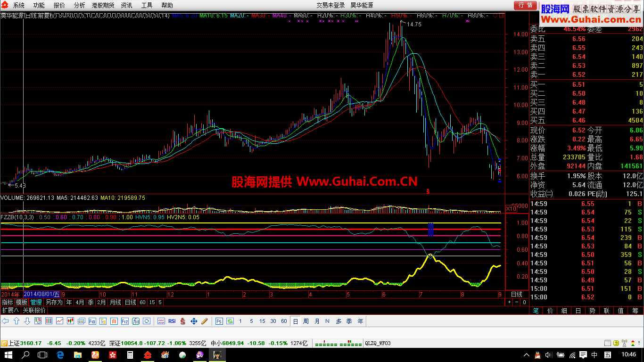Open Edge browser from taskbar
The width and height of the screenshot is (644, 362).
[60, 355]
